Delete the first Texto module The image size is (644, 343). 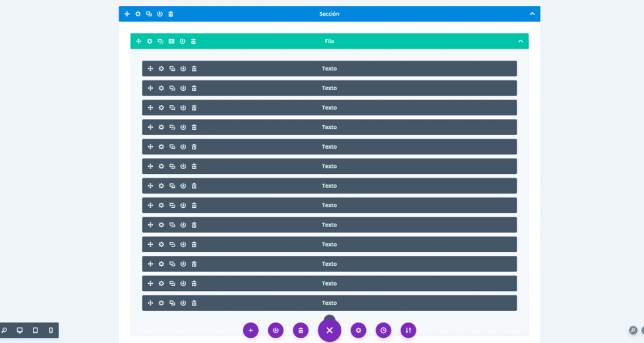[194, 68]
